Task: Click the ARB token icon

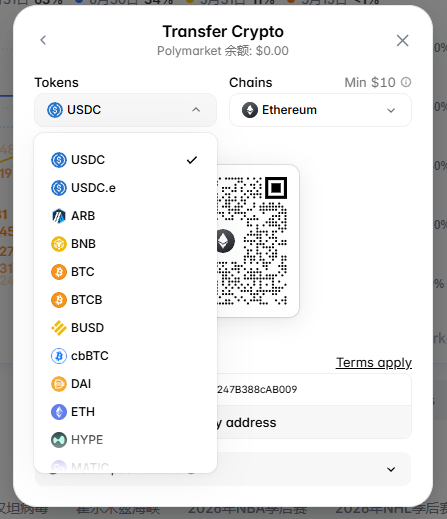Action: point(59,216)
